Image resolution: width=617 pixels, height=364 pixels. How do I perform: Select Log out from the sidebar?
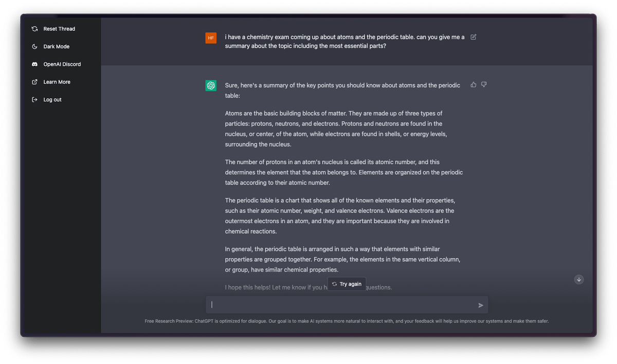52,100
